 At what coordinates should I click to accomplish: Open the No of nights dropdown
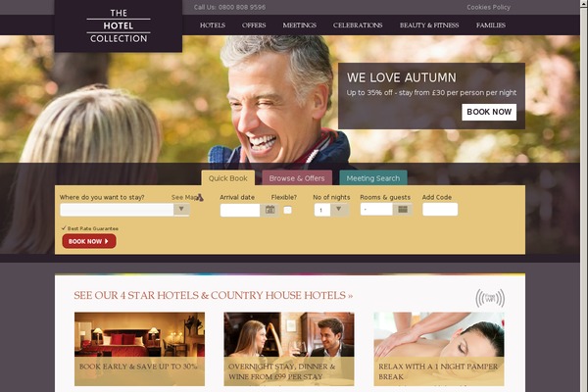(331, 210)
